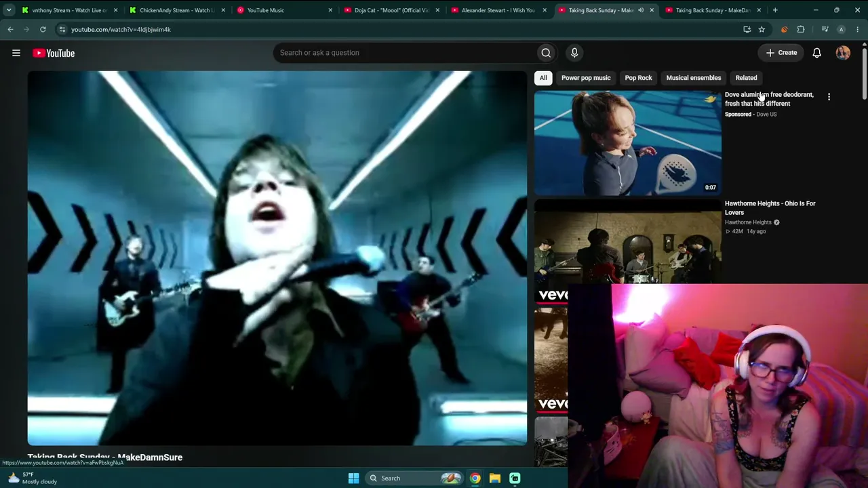This screenshot has width=868, height=488.
Task: Click the orange extension icon in toolbar
Action: [785, 29]
